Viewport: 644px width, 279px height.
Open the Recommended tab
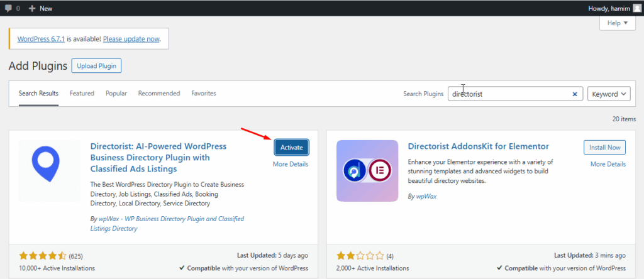tap(159, 94)
